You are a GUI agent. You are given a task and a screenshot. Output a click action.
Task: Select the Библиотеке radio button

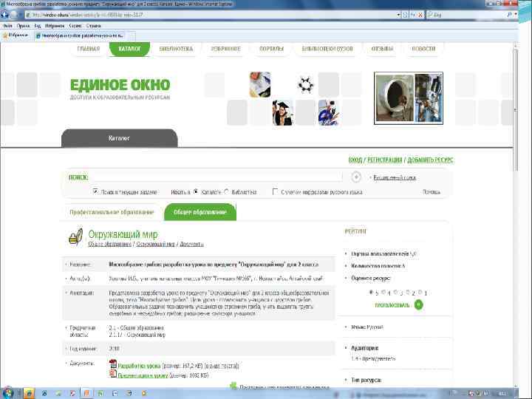[x=226, y=191]
